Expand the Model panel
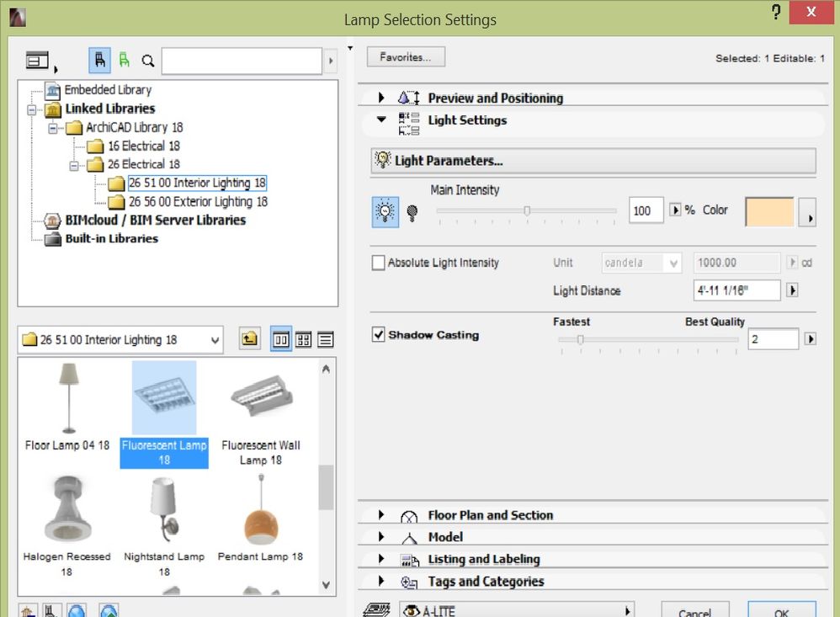This screenshot has width=840, height=617. (381, 537)
